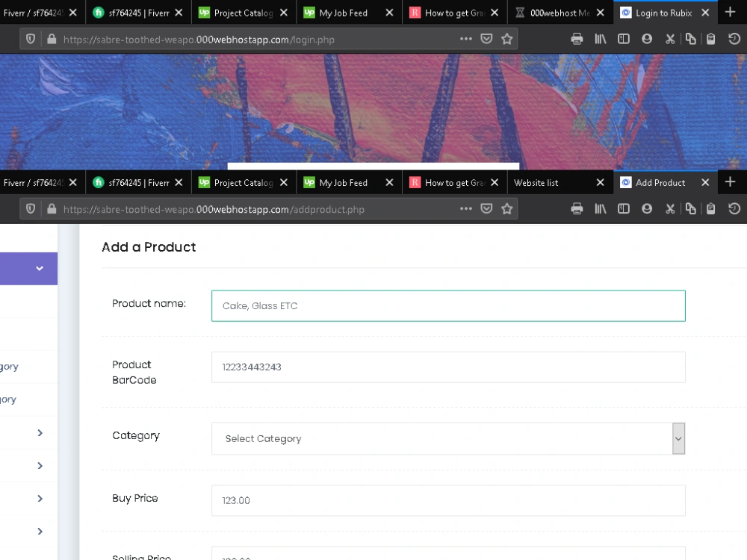Bookmark the addproduct.php page with star
Image resolution: width=747 pixels, height=560 pixels.
tap(507, 208)
